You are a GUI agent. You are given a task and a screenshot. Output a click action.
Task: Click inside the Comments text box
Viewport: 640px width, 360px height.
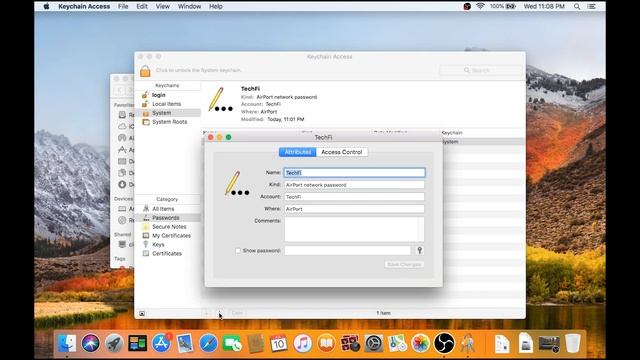(x=351, y=229)
